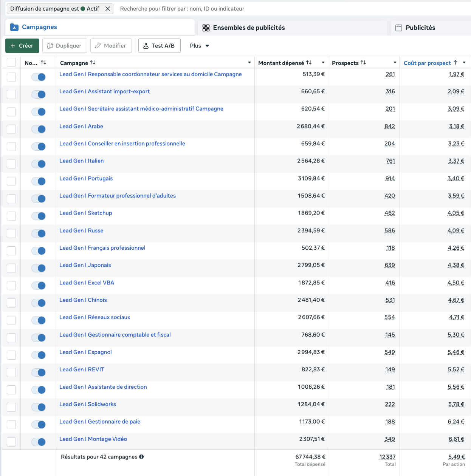Open Lead Gen Français professionnel campaign

102,248
